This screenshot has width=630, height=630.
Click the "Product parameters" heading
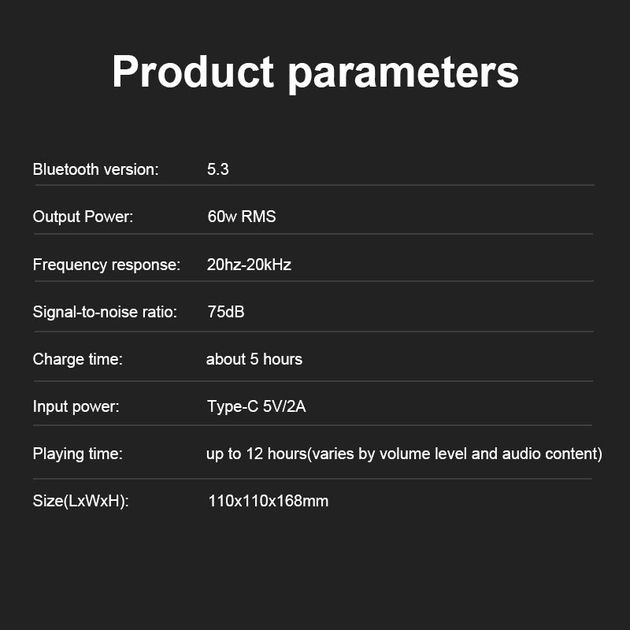pyautogui.click(x=315, y=72)
